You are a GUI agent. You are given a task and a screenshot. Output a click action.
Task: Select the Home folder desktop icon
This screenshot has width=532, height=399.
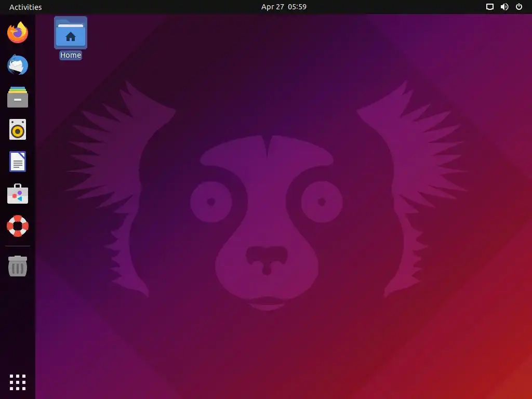[71, 33]
